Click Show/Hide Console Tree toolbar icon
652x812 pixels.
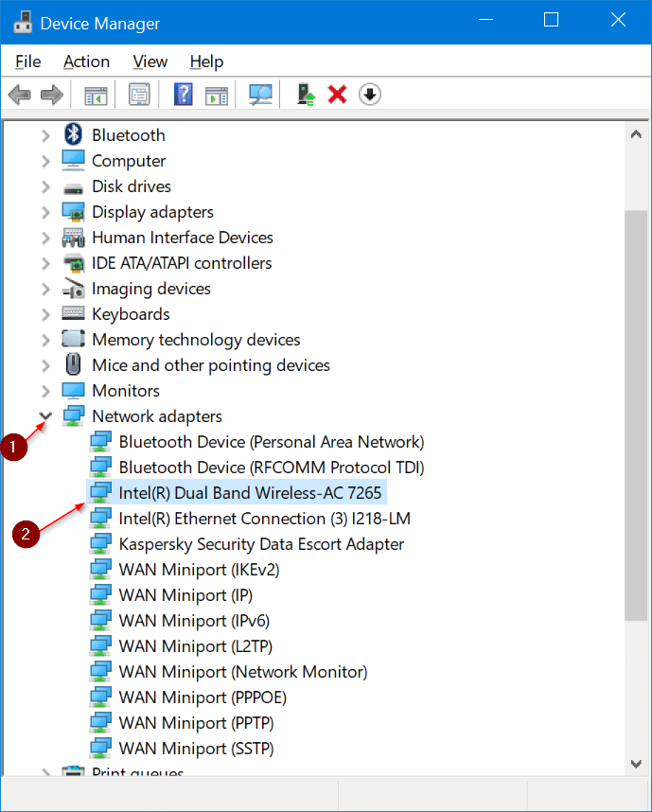(96, 96)
